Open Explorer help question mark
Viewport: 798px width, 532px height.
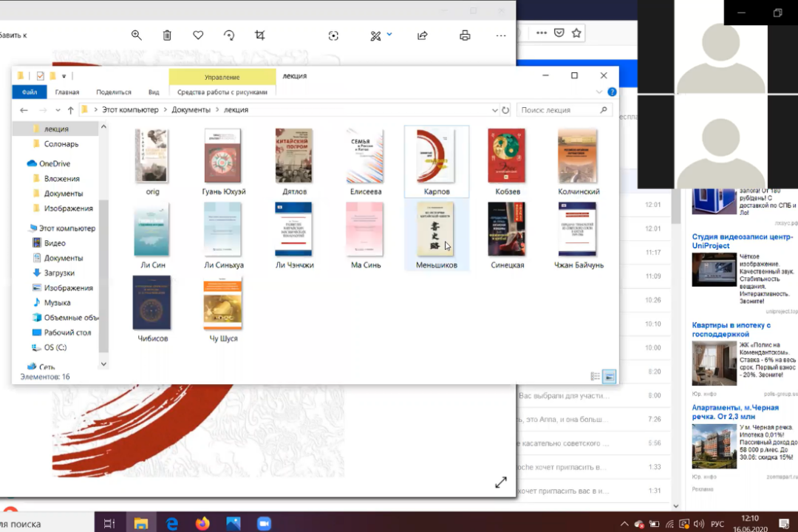pos(612,92)
